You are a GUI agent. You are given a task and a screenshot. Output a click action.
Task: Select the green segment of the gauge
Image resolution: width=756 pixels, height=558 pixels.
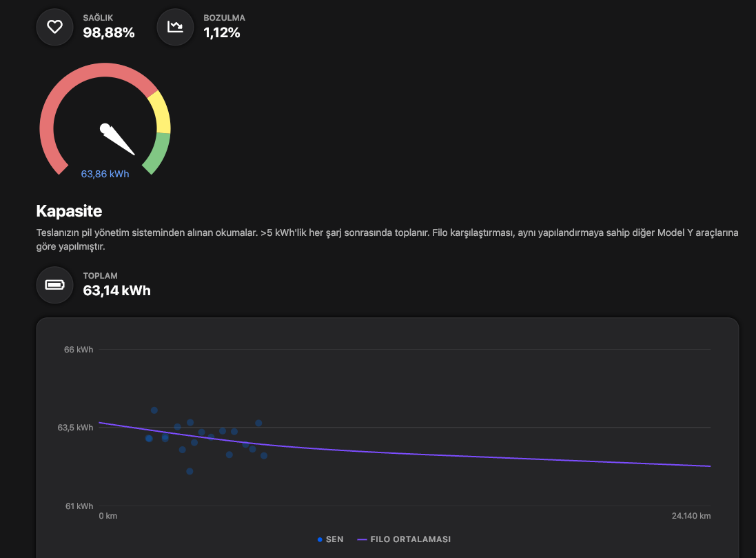click(158, 153)
